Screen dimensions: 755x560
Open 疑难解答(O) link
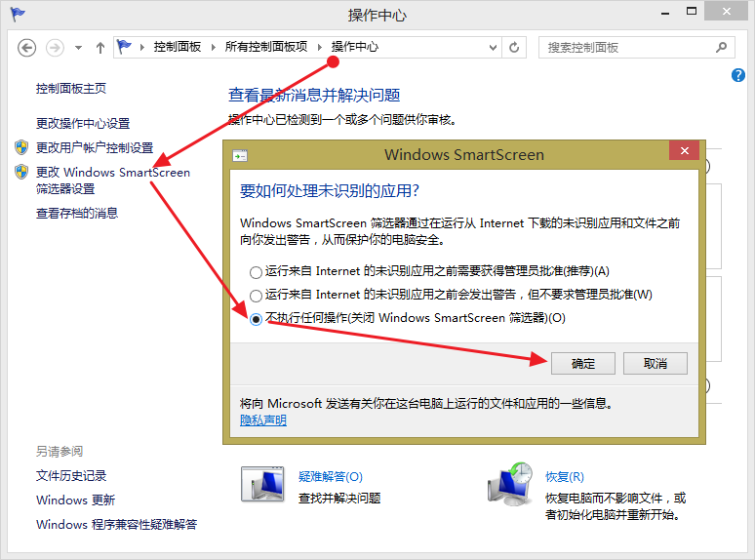tap(331, 477)
